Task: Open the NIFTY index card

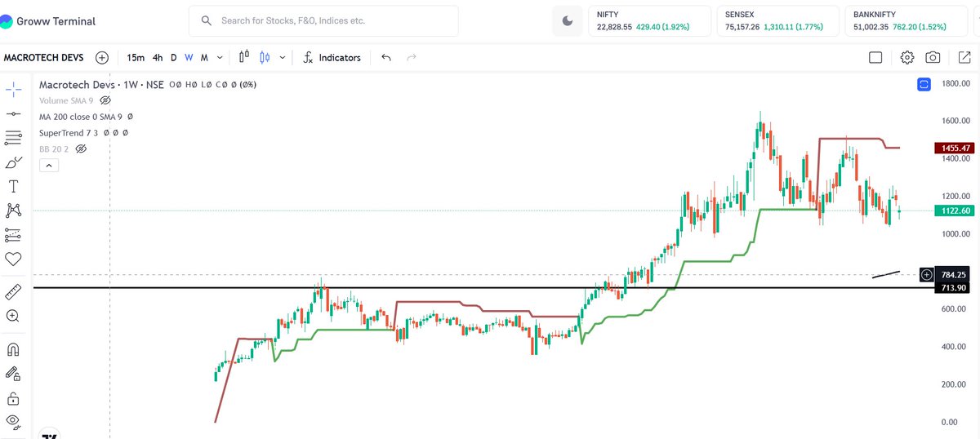Action: (649, 21)
